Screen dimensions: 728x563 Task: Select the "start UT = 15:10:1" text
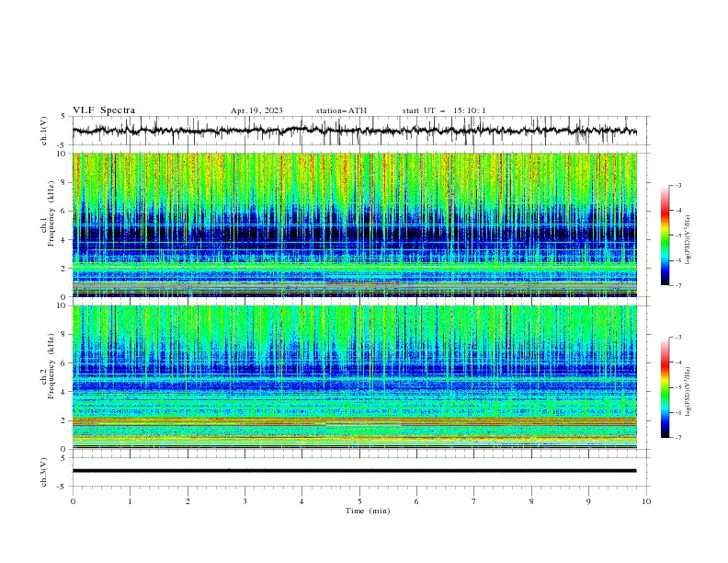coord(444,110)
